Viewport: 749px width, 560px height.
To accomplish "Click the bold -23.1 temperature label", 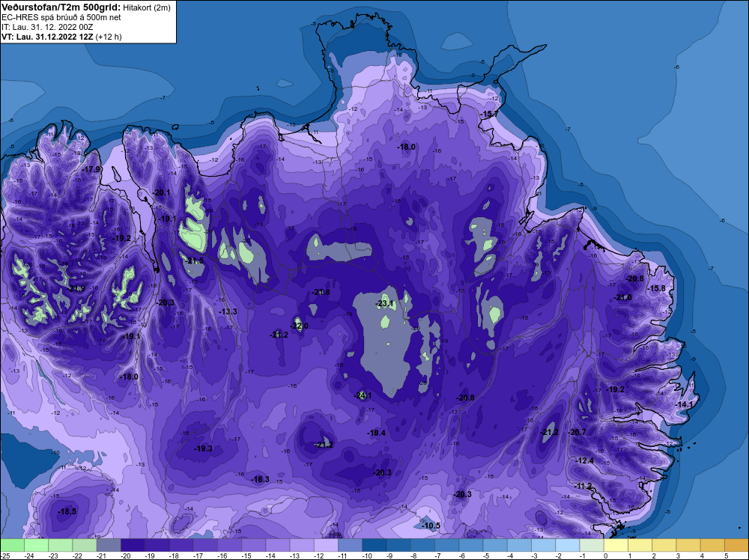I will [x=384, y=304].
